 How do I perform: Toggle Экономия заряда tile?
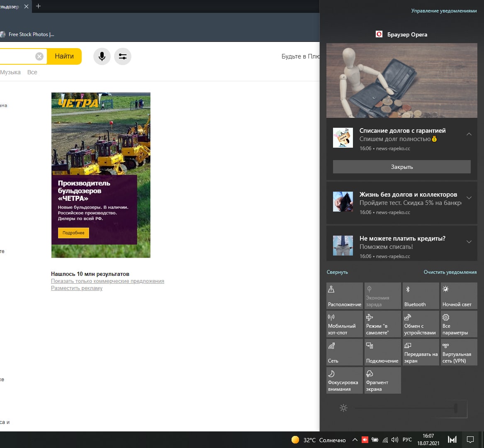point(382,296)
